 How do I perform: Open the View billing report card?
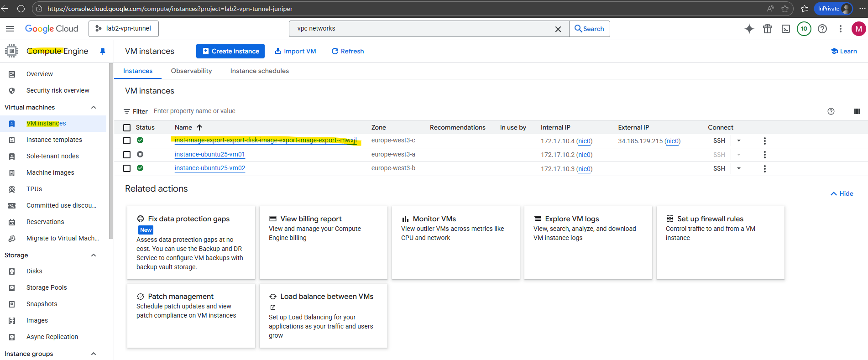[x=324, y=242]
